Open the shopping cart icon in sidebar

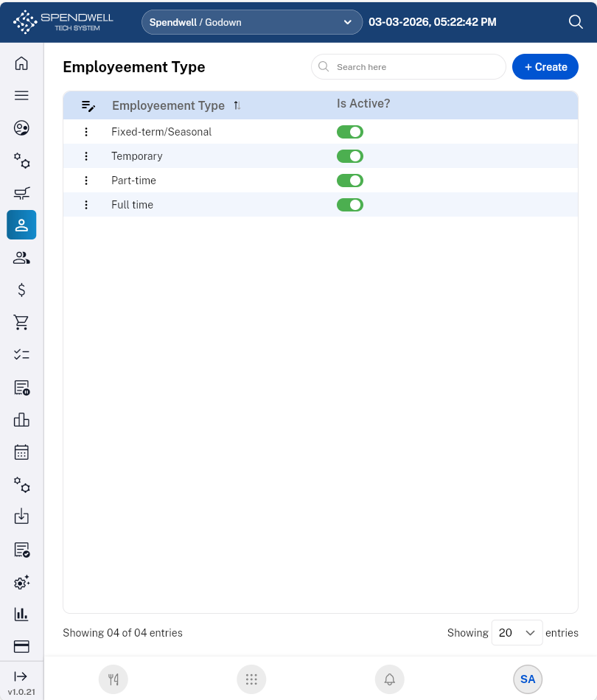tap(21, 322)
